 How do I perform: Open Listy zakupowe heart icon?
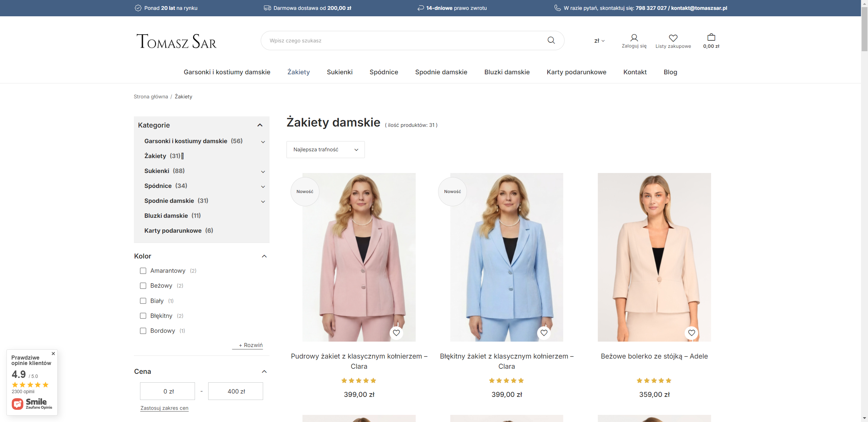point(673,38)
